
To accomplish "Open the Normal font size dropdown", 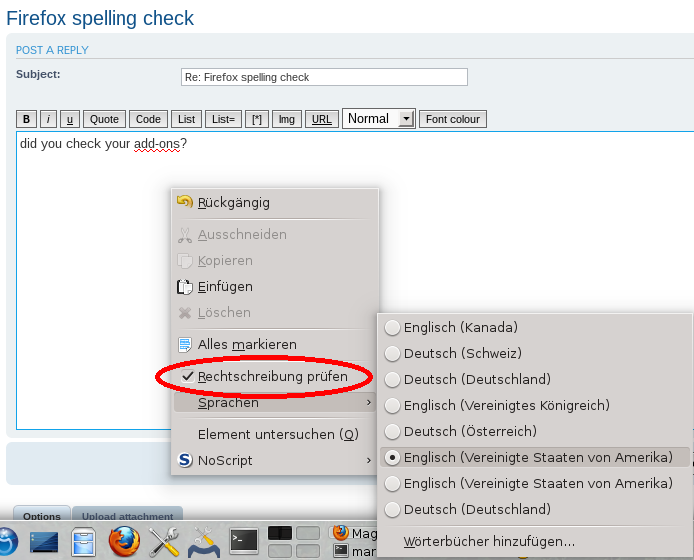I will [x=379, y=119].
